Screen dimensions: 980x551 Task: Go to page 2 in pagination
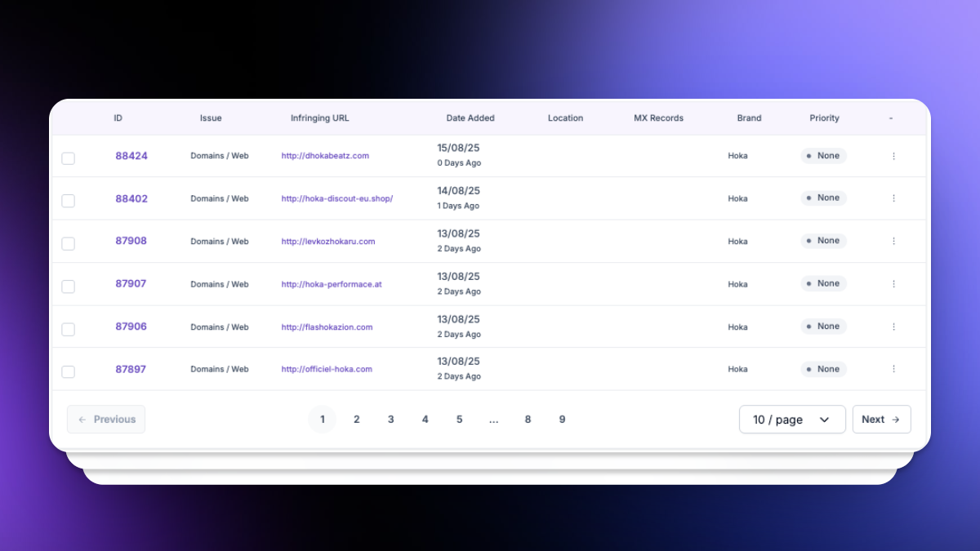click(357, 420)
